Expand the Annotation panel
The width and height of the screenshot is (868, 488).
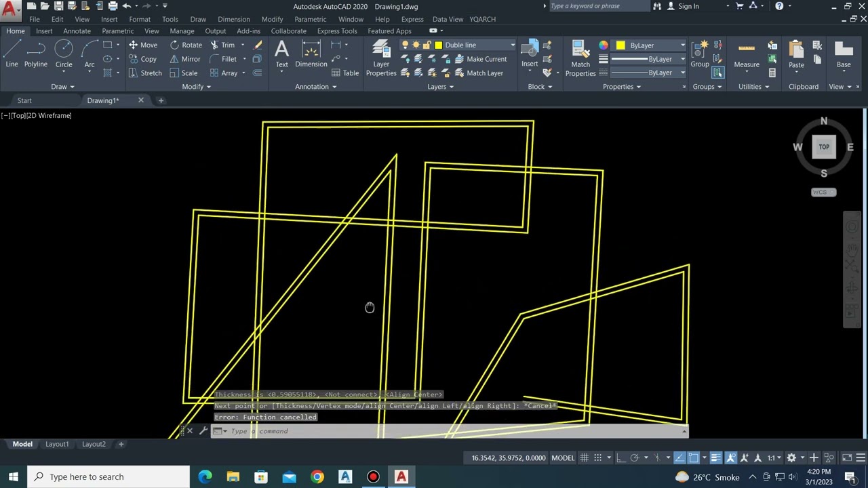pyautogui.click(x=316, y=87)
